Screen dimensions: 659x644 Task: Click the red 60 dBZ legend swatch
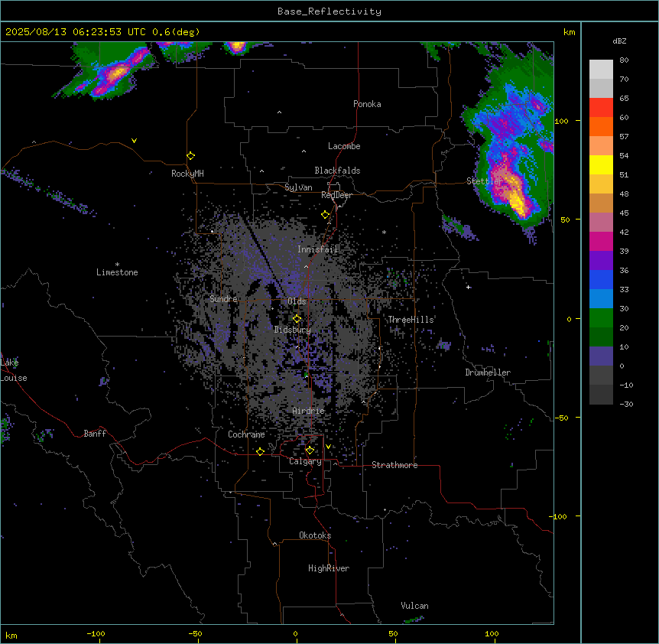[601, 108]
